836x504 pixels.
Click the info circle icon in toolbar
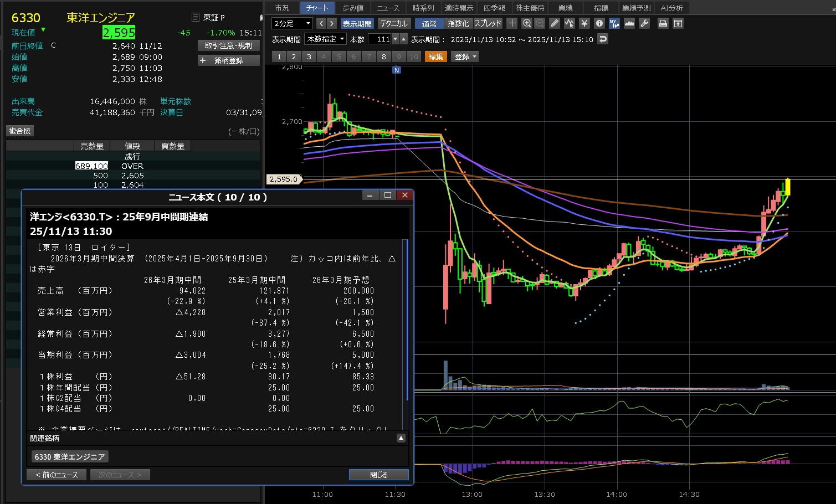[x=599, y=23]
